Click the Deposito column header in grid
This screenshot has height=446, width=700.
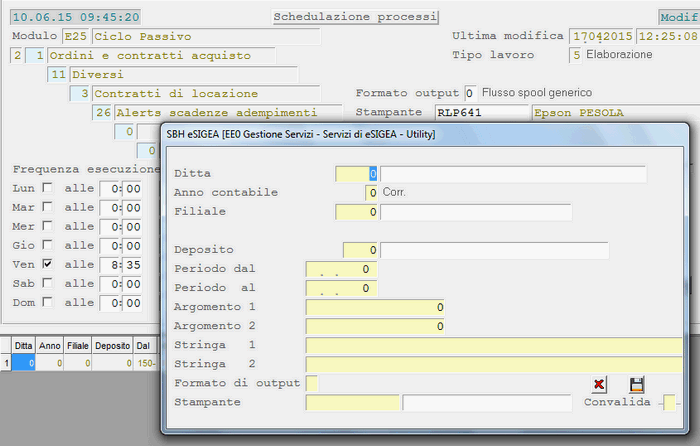(x=112, y=346)
